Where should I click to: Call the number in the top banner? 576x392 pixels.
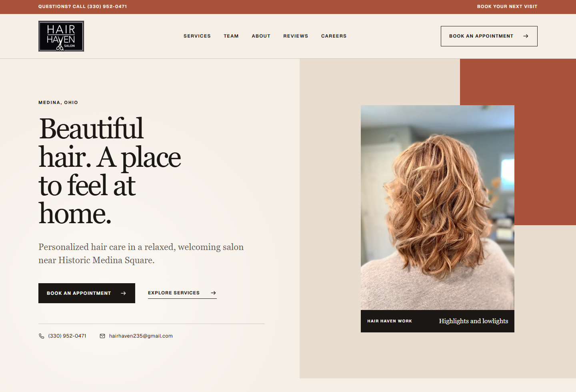82,6
